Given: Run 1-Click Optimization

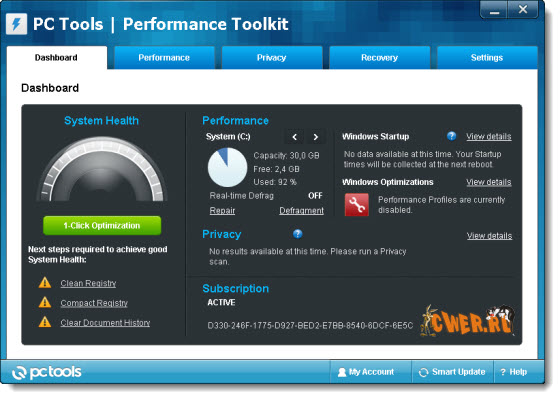Looking at the screenshot, I should pyautogui.click(x=102, y=225).
